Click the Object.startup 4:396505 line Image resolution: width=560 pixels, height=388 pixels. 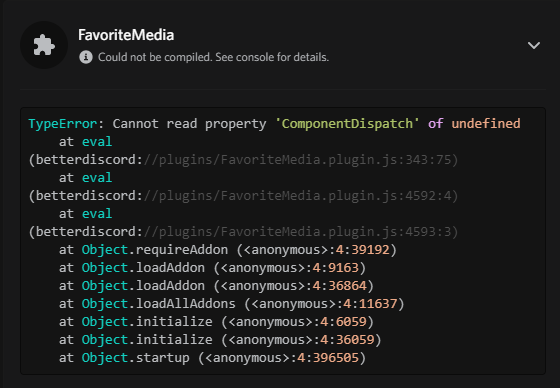(x=212, y=358)
